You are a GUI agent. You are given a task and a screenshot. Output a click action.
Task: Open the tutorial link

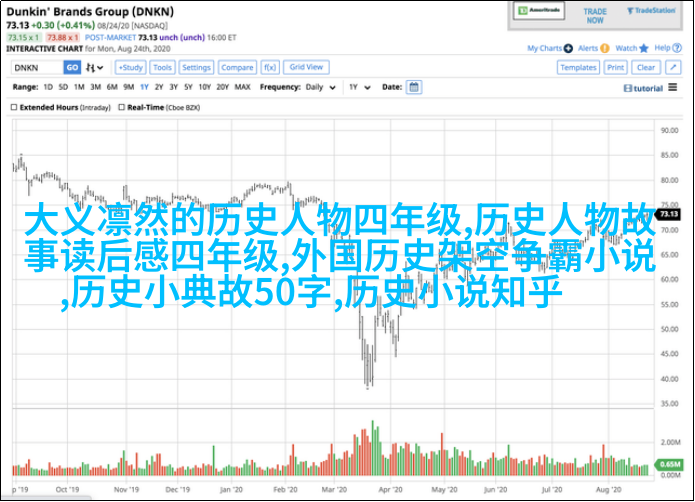tap(643, 88)
